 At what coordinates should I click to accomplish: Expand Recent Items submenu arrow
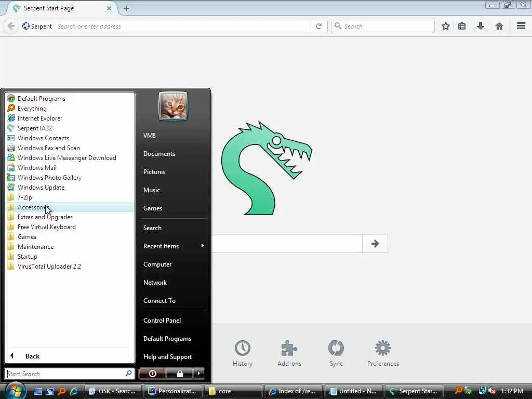click(203, 246)
